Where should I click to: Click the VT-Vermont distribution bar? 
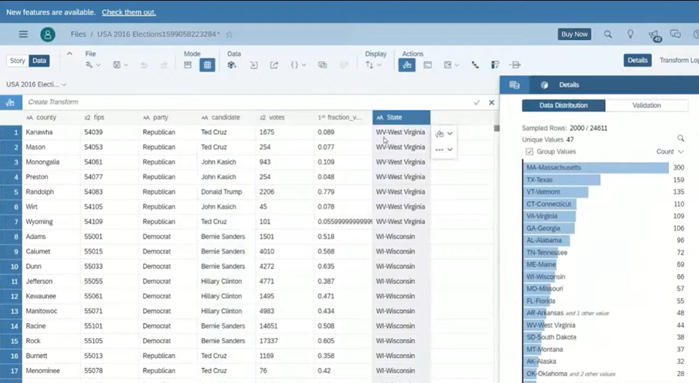coord(555,192)
